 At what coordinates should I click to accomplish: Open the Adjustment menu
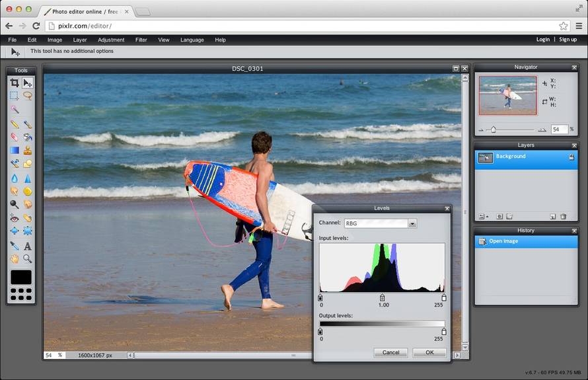click(111, 40)
